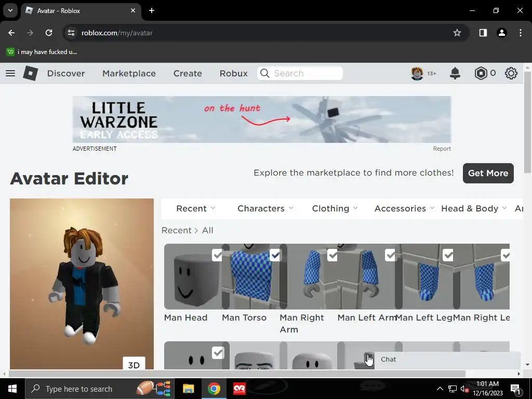Image resolution: width=532 pixels, height=399 pixels.
Task: Report the advertisement
Action: (x=442, y=149)
